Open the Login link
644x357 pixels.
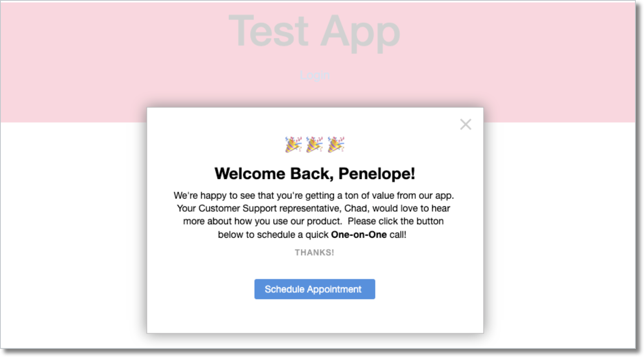tap(314, 75)
